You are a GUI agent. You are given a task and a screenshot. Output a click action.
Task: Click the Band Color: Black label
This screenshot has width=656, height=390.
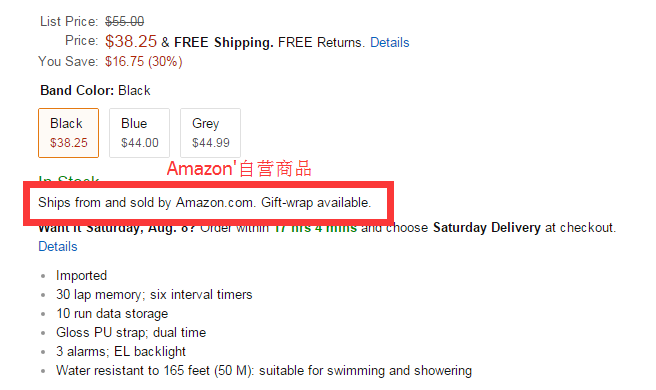(95, 90)
